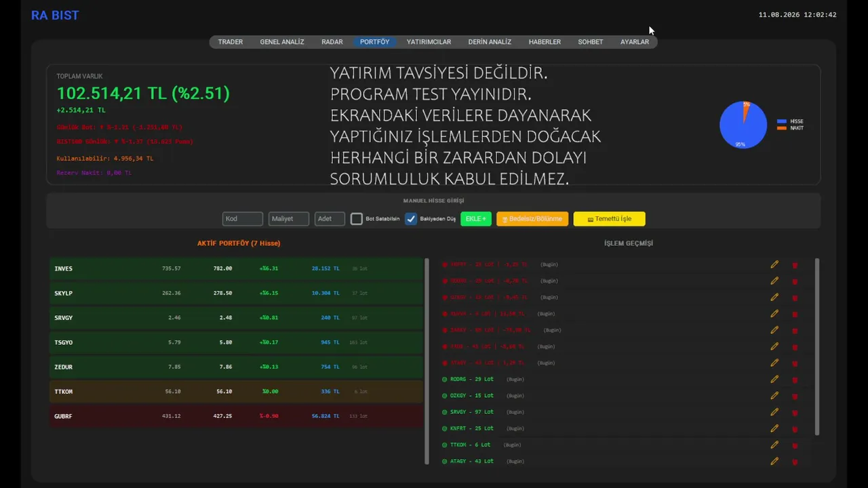Image resolution: width=868 pixels, height=488 pixels.
Task: Click the active portfolio list scrollbar
Action: tap(427, 361)
